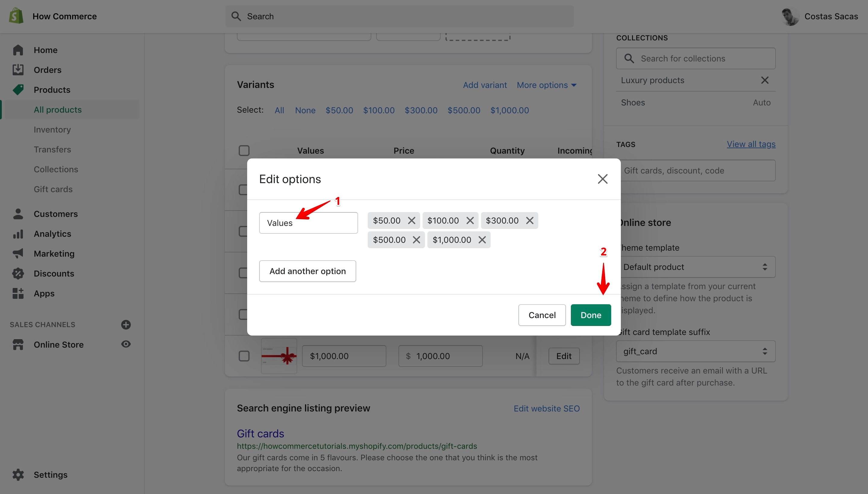The width and height of the screenshot is (868, 494).
Task: Go to Inventory page
Action: pos(52,130)
